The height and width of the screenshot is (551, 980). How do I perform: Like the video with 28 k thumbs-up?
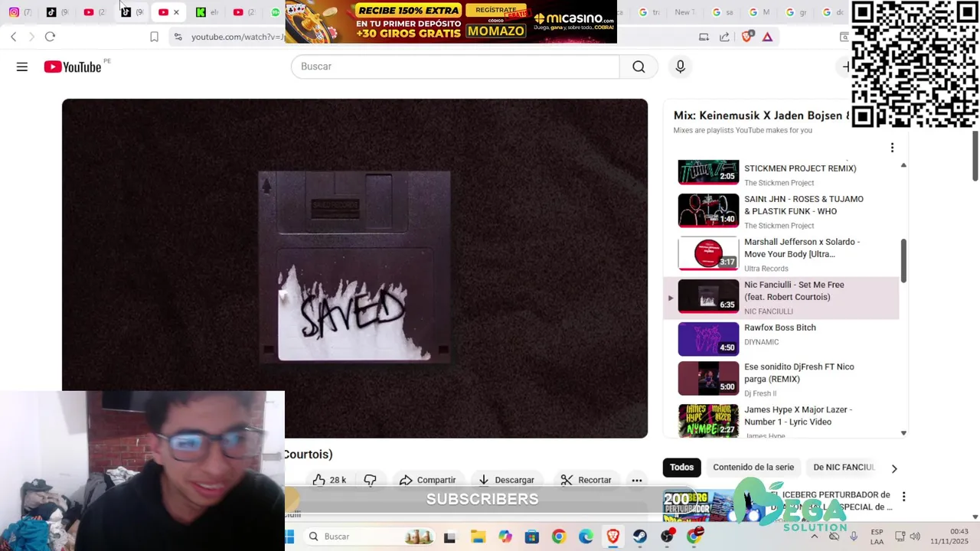[x=329, y=480]
